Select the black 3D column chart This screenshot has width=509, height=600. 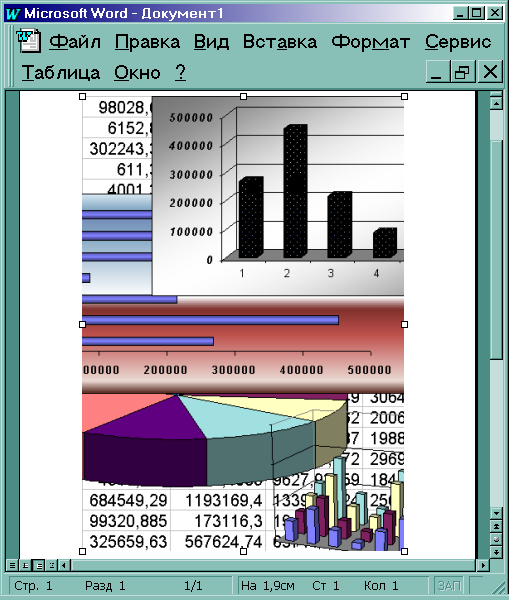click(x=278, y=195)
